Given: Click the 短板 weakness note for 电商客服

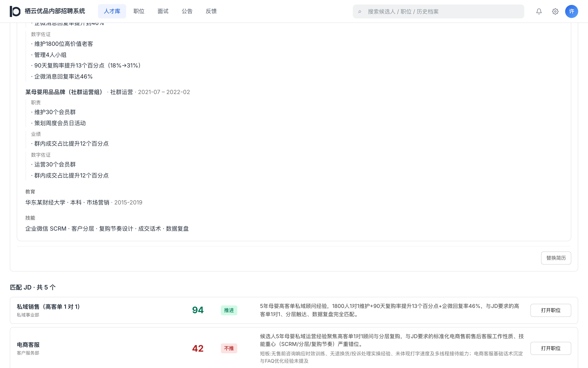Looking at the screenshot, I should [x=391, y=357].
